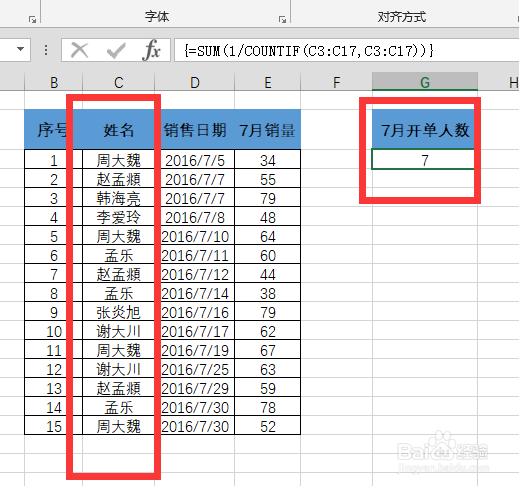This screenshot has width=519, height=486.
Task: Click sales value 60
Action: coord(268,255)
